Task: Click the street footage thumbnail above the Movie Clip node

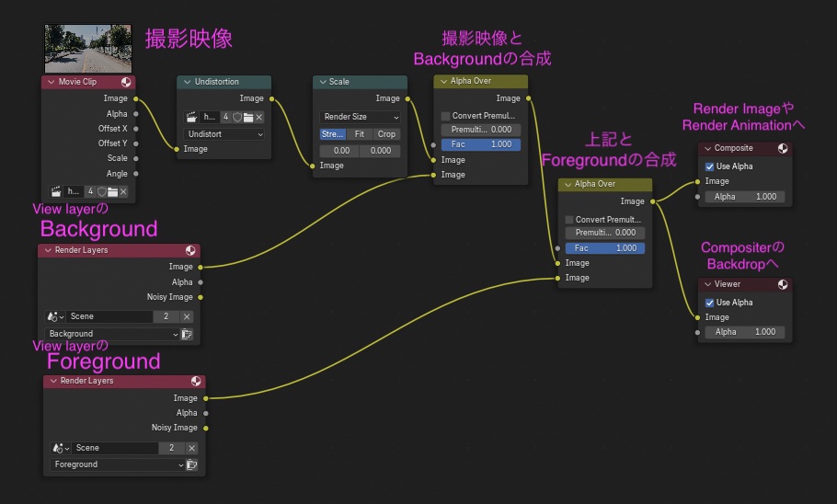Action: pyautogui.click(x=88, y=49)
